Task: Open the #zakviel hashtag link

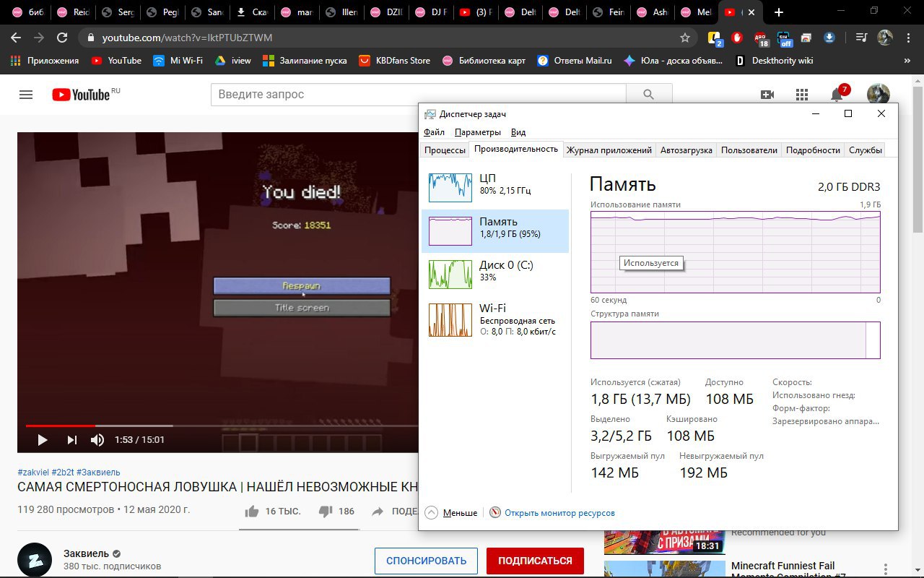Action: (33, 472)
